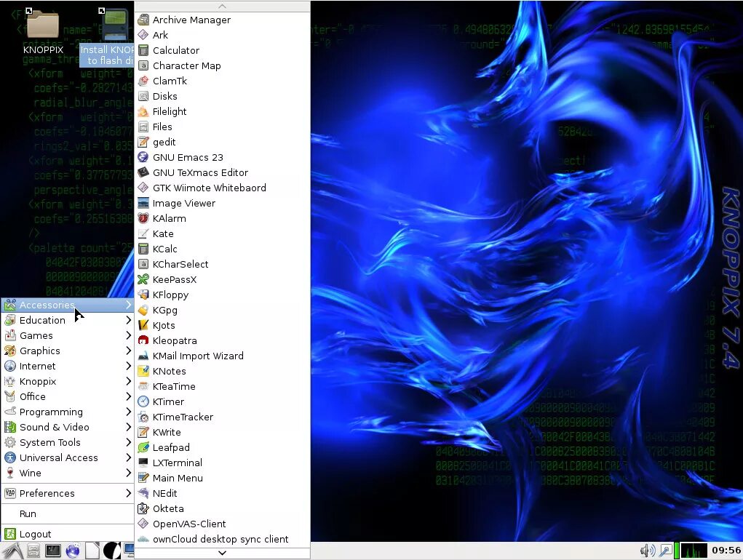Launch Leafpad text editor
This screenshot has width=743, height=560.
click(x=222, y=447)
